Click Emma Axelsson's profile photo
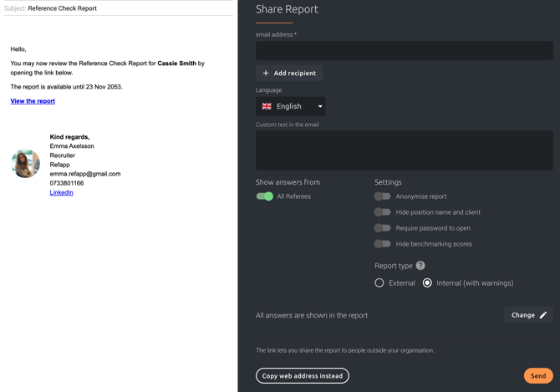The height and width of the screenshot is (392, 560). click(x=26, y=164)
